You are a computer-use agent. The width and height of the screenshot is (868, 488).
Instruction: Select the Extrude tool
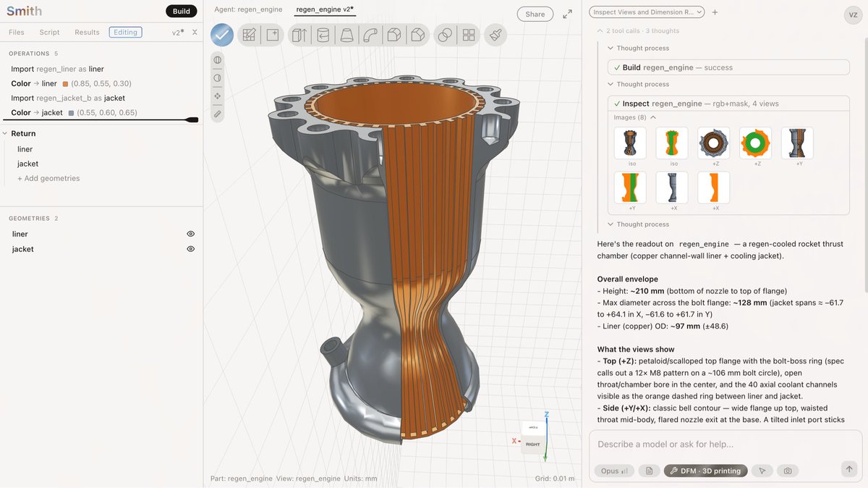299,35
